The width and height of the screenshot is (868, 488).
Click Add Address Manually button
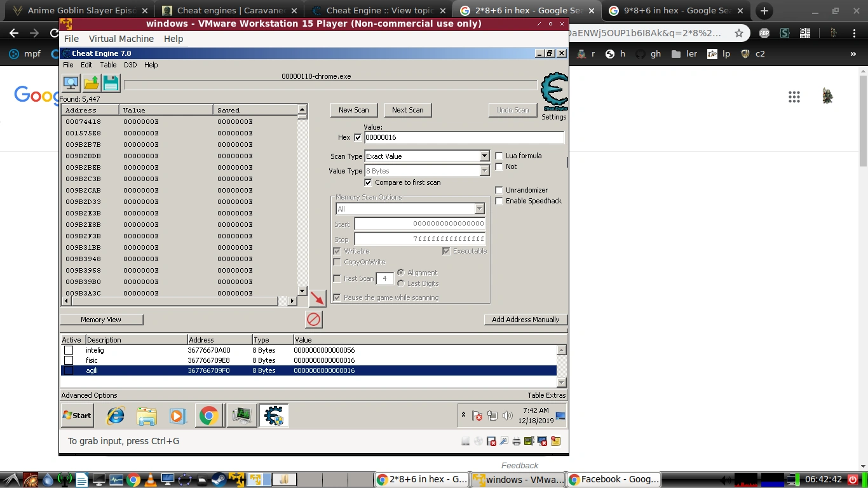[526, 320]
